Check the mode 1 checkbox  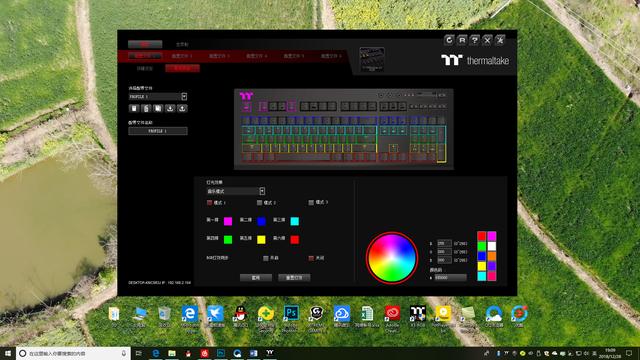click(x=209, y=202)
